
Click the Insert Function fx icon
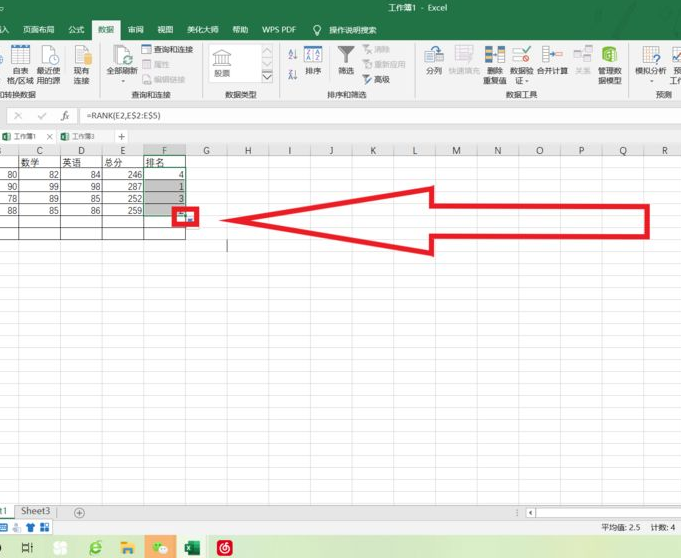(x=65, y=116)
